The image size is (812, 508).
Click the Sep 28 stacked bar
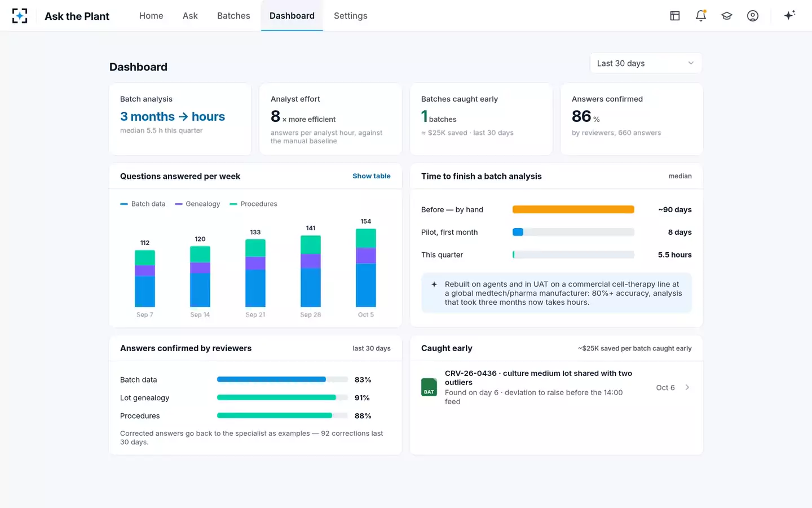pyautogui.click(x=311, y=271)
